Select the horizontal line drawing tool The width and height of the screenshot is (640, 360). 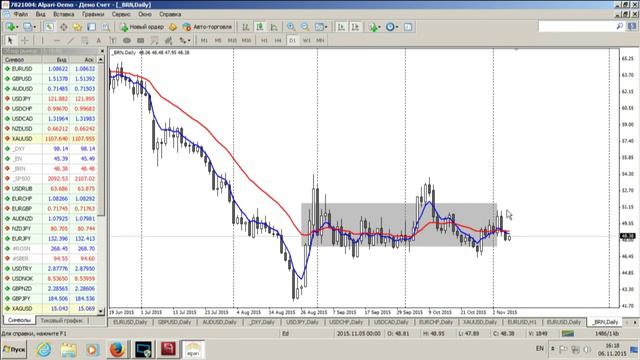(x=56, y=40)
